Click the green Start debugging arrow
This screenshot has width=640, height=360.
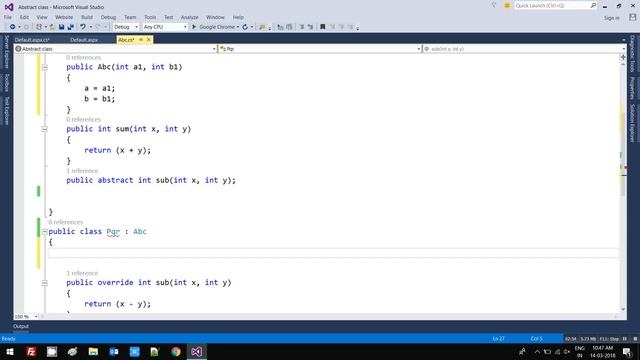point(194,27)
